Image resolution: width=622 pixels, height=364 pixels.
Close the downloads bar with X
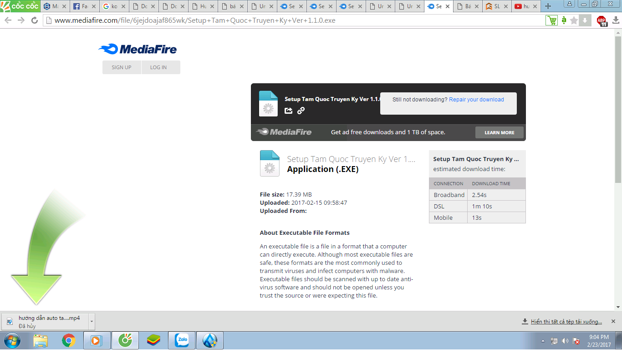(613, 321)
